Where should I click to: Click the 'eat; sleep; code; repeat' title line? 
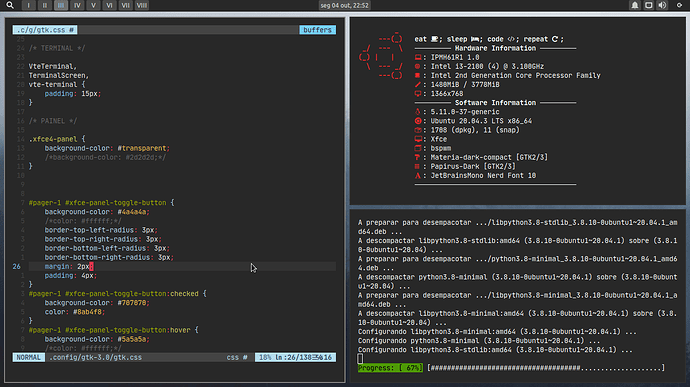489,39
